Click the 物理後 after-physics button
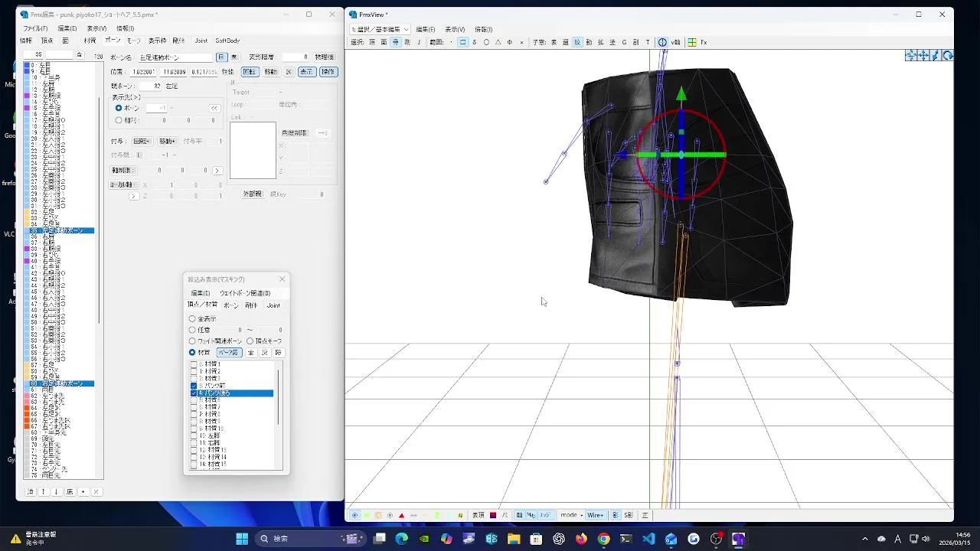This screenshot has height=551, width=980. (x=325, y=57)
